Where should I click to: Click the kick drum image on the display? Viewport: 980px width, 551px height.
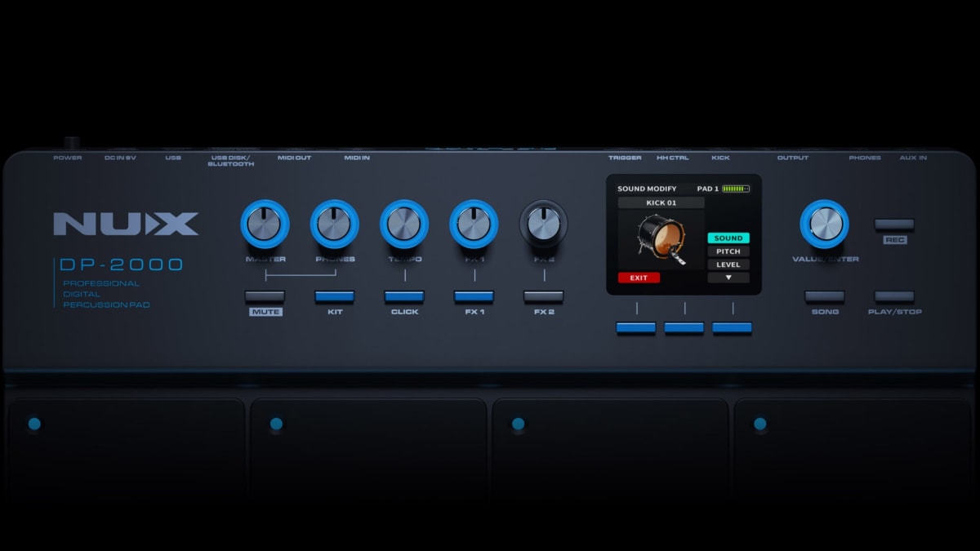(660, 241)
